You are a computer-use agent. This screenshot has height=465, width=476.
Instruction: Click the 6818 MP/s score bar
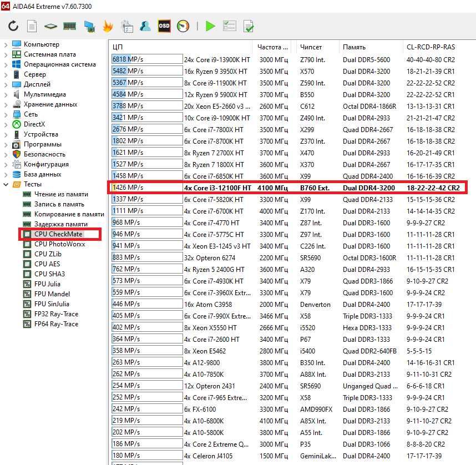[147, 59]
